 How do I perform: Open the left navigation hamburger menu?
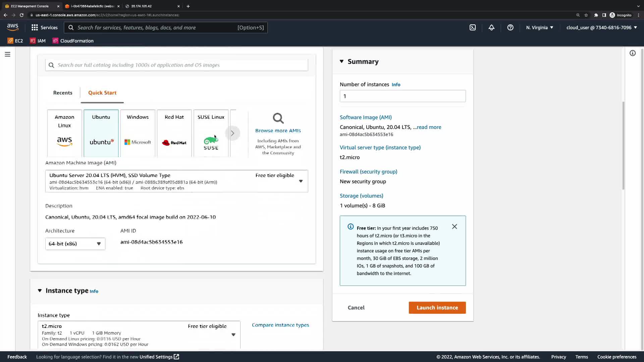7,54
